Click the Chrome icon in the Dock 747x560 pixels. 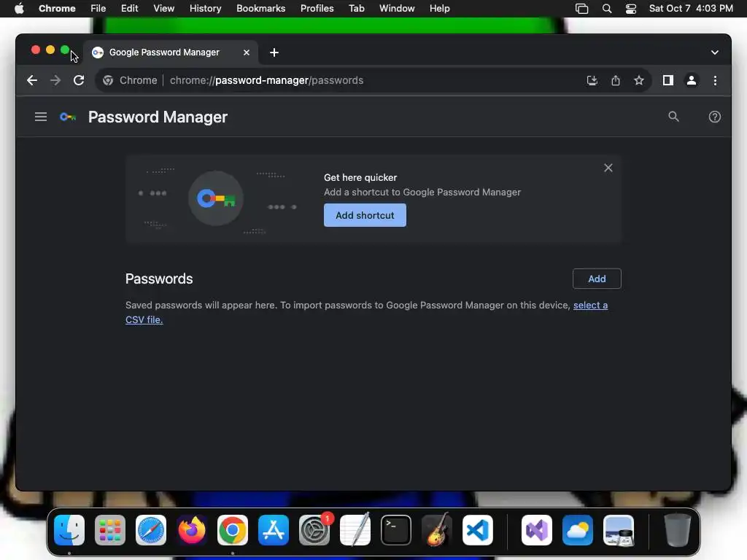[x=233, y=530]
